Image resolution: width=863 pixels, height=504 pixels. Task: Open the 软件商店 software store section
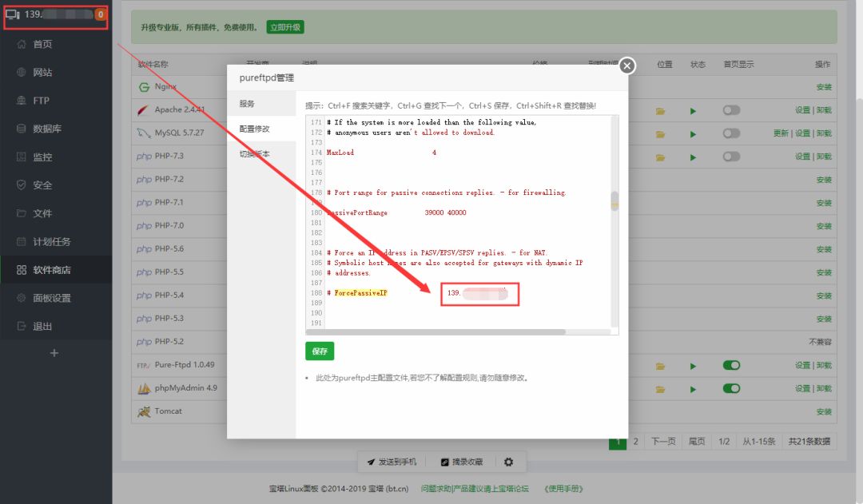point(56,270)
